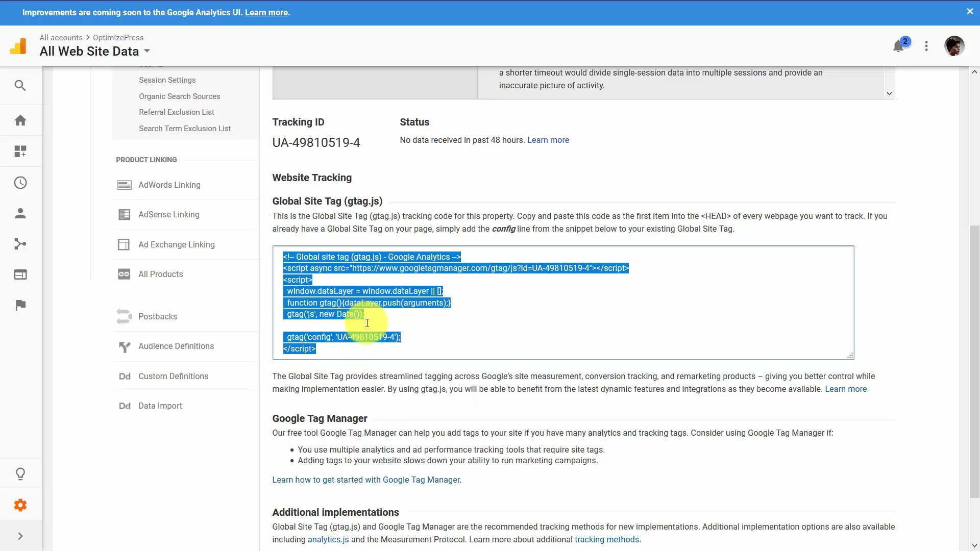The height and width of the screenshot is (551, 980).
Task: Open the search magnifier icon
Action: [x=20, y=86]
